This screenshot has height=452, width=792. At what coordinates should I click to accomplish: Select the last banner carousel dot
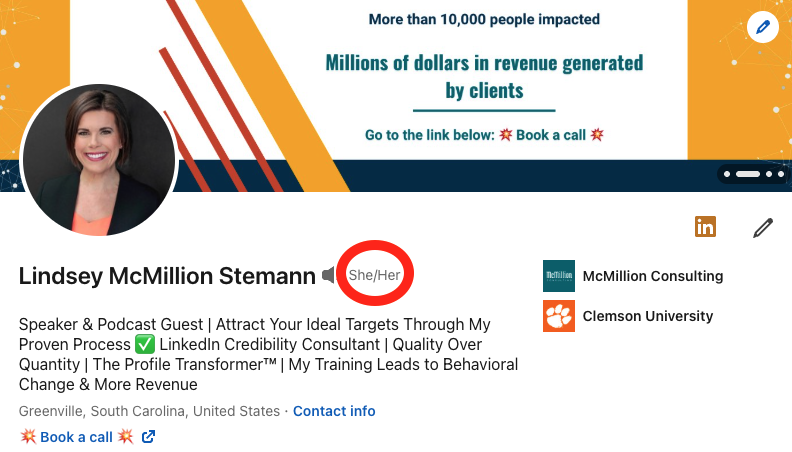tap(781, 174)
